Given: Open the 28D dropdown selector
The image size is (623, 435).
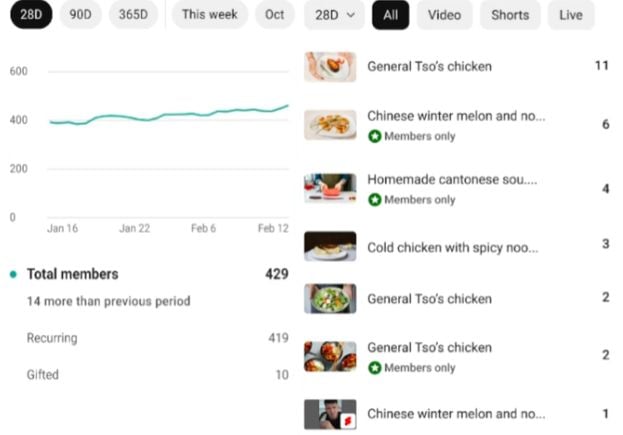Looking at the screenshot, I should [334, 15].
